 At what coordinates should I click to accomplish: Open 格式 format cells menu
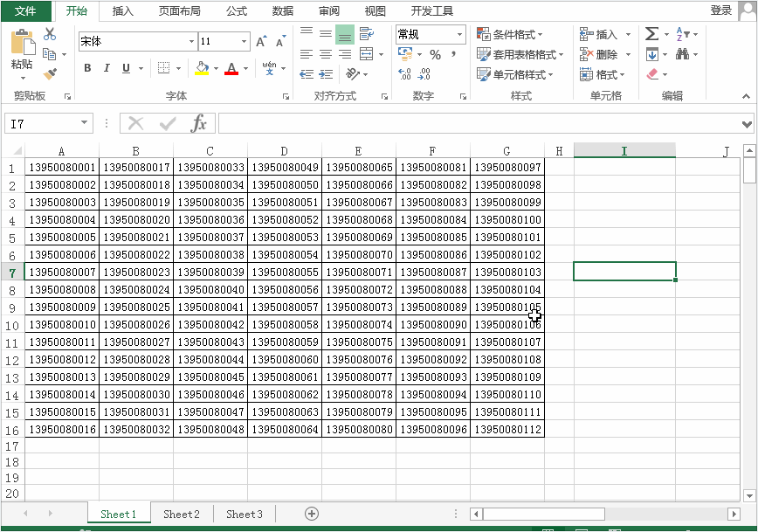point(603,74)
